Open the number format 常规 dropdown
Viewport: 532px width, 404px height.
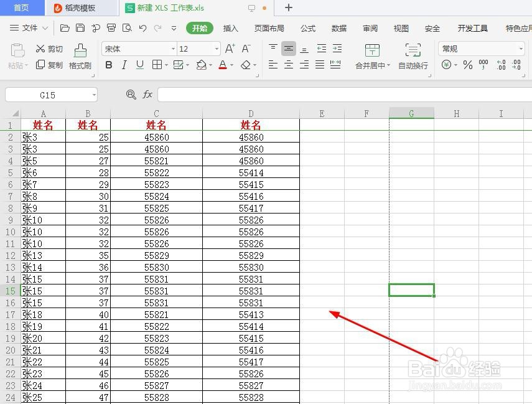[520, 49]
